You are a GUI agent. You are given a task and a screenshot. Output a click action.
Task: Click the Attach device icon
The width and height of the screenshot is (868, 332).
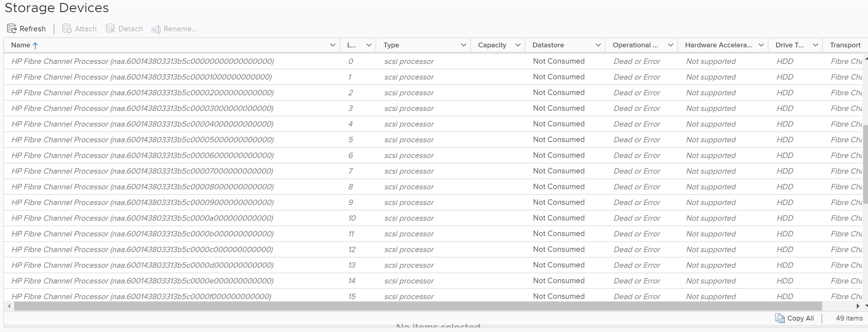pos(67,29)
